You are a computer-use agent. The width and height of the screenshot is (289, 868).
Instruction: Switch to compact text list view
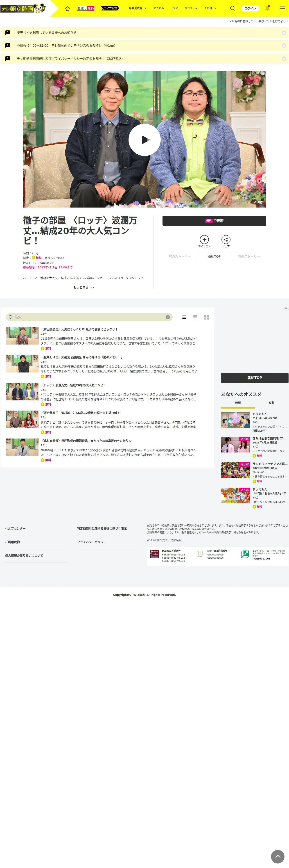195,317
